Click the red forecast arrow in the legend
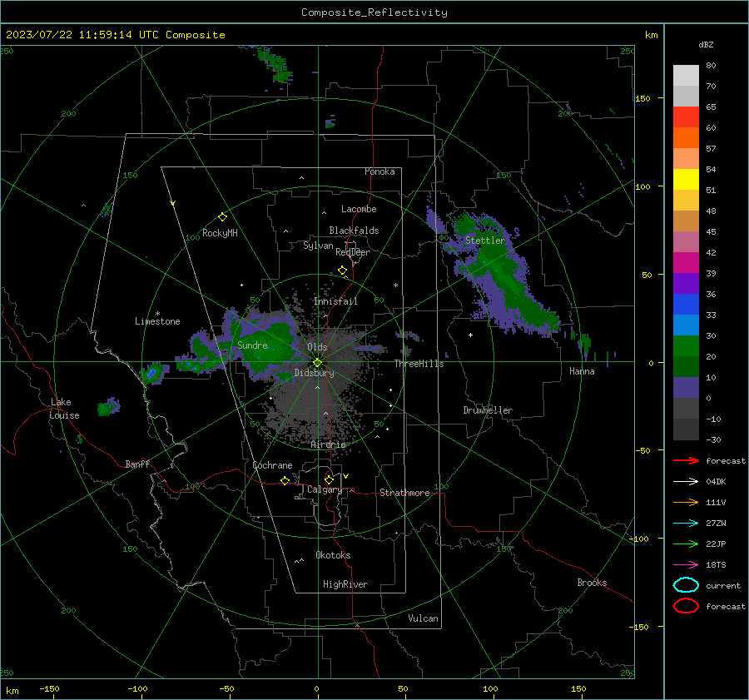Screen dimensions: 749x700 point(686,460)
